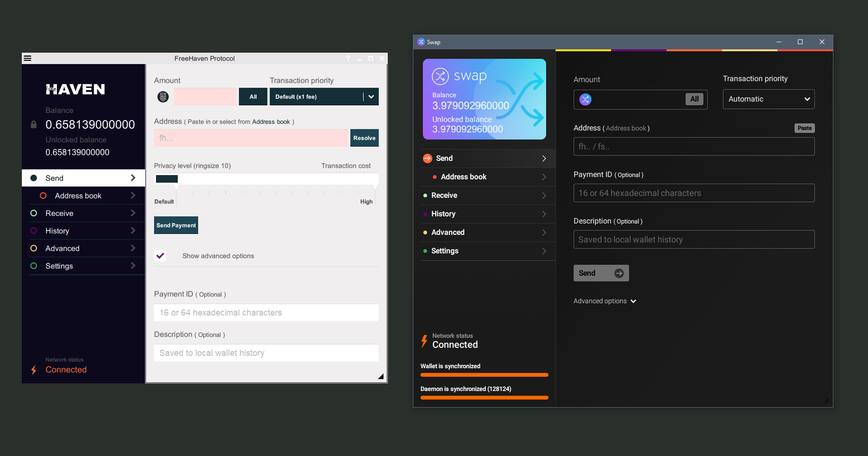Click the Send Payment button
The height and width of the screenshot is (456, 868).
(x=176, y=225)
